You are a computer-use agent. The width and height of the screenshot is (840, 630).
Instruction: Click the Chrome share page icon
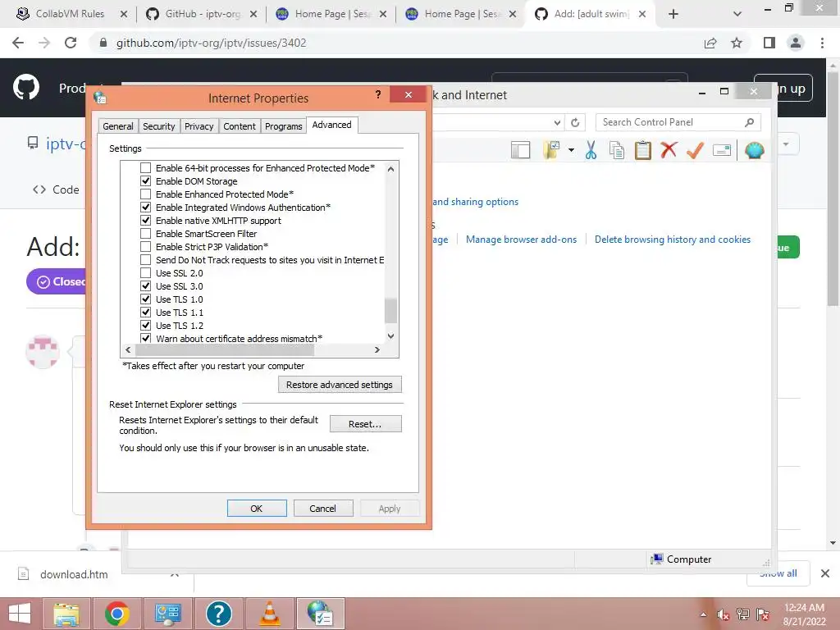pos(710,43)
